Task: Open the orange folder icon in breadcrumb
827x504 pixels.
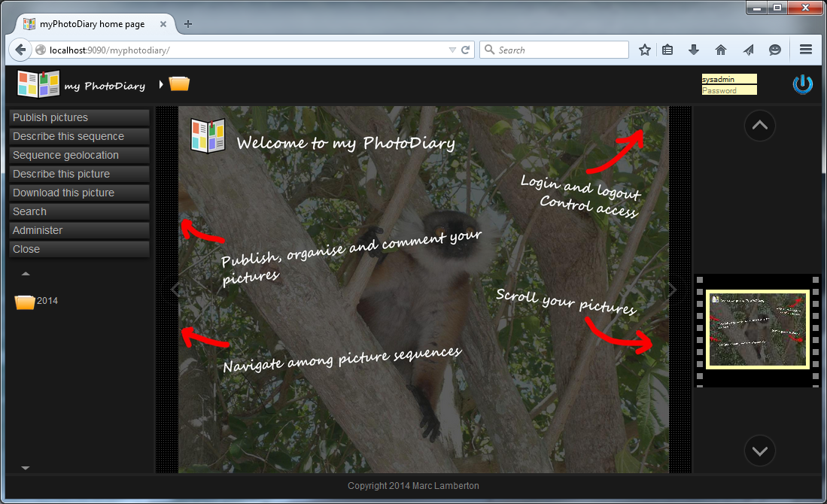Action: (x=179, y=83)
